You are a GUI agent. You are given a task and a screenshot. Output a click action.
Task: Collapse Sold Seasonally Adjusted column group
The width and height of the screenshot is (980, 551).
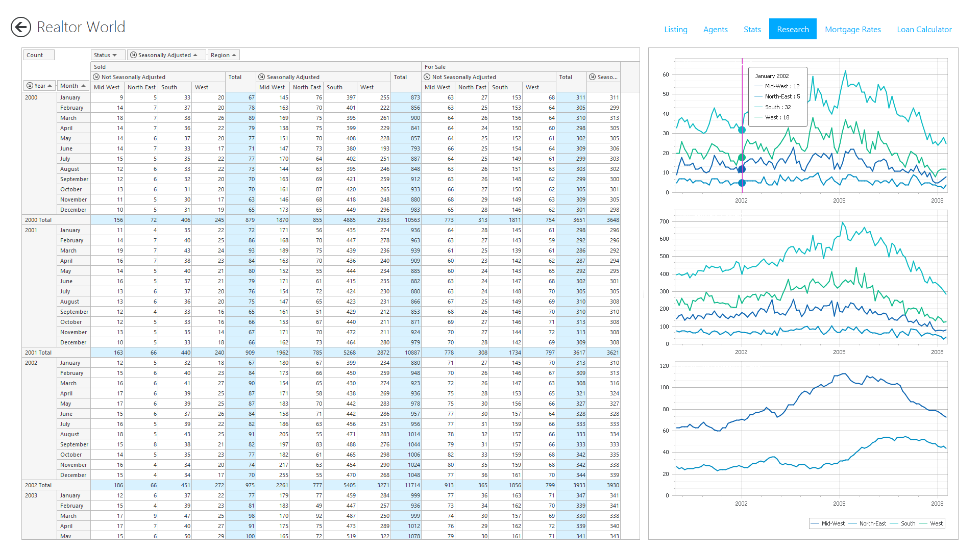click(x=261, y=77)
